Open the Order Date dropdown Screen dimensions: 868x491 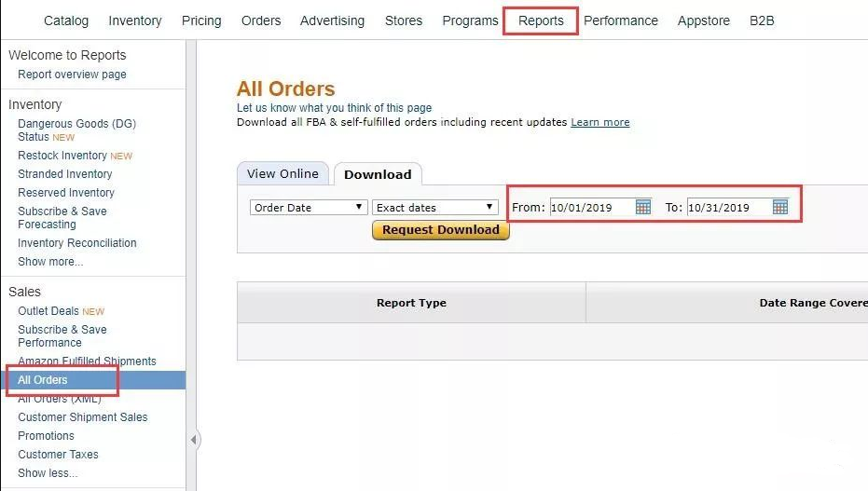[309, 208]
